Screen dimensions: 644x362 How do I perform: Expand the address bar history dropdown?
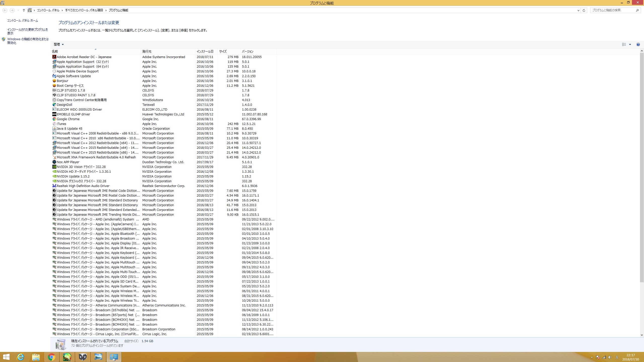578,10
